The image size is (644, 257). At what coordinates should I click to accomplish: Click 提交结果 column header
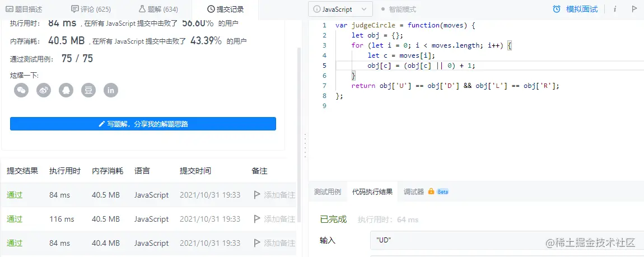22,171
